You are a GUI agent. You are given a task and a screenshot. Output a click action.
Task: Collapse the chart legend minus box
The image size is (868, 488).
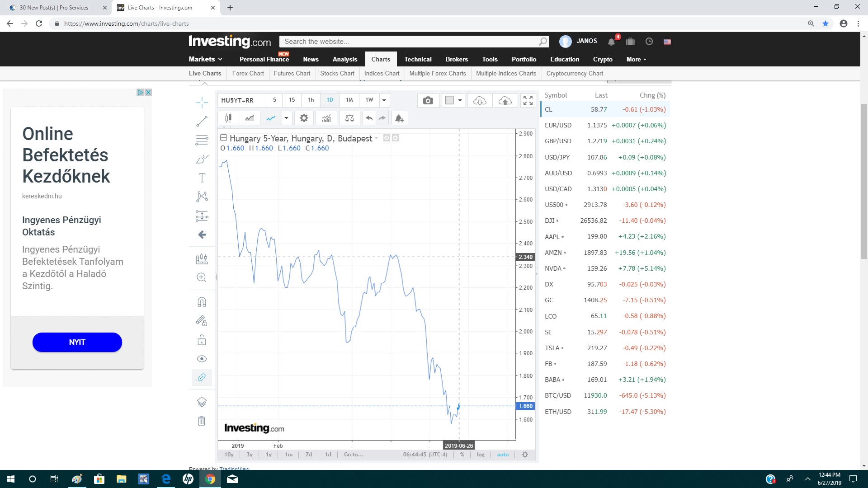(223, 138)
